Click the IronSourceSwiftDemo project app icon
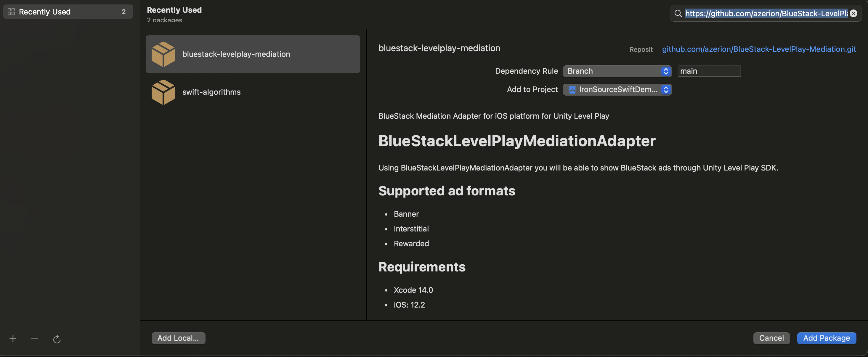The height and width of the screenshot is (357, 868). tap(572, 90)
